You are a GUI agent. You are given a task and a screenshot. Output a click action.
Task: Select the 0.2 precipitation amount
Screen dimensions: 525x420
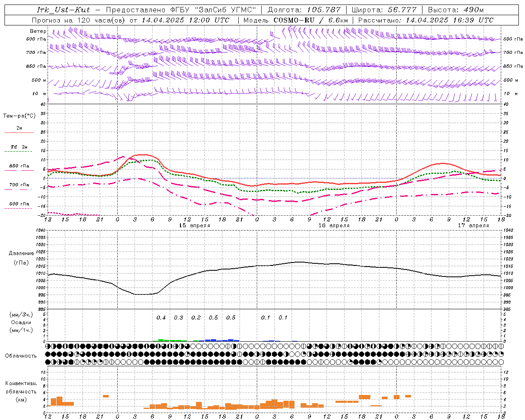click(196, 317)
